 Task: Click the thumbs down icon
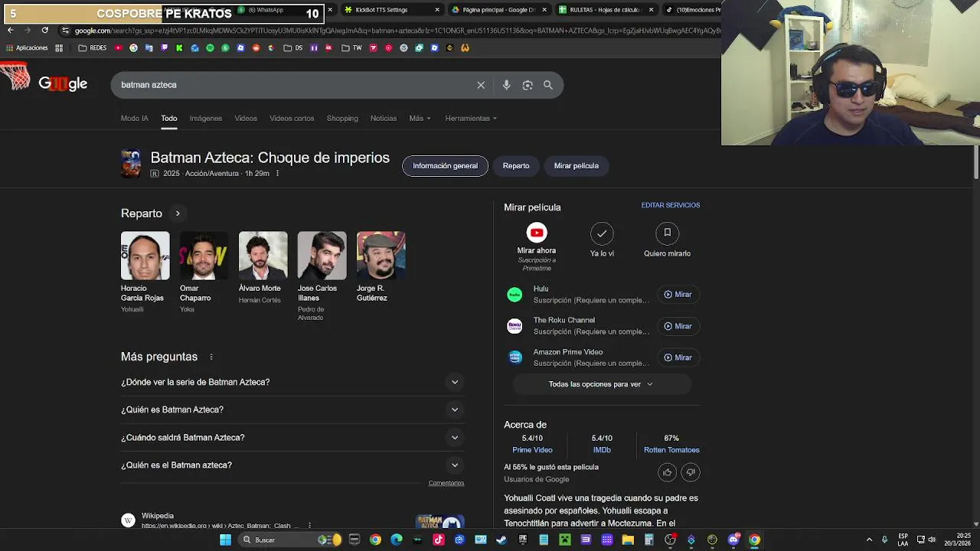tap(691, 472)
